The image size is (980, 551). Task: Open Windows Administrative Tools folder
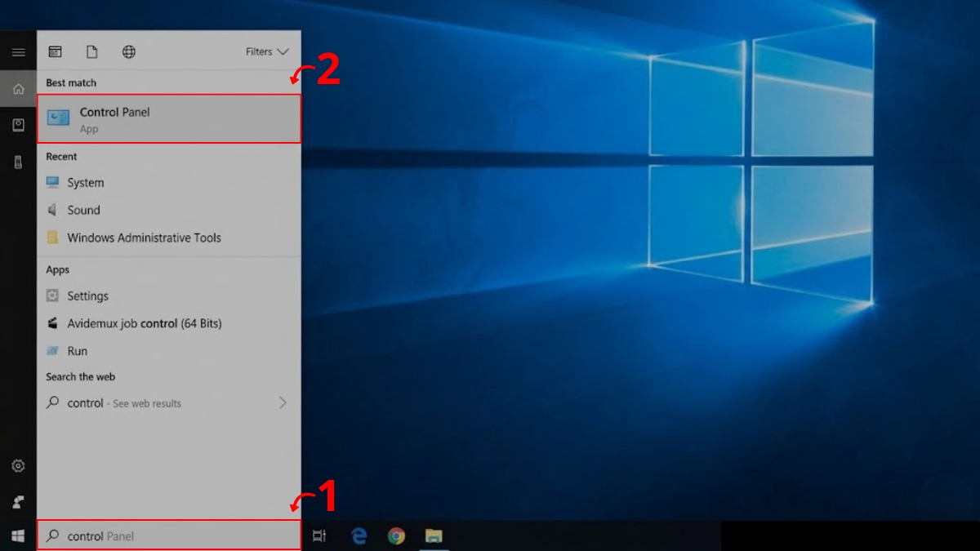tap(144, 238)
